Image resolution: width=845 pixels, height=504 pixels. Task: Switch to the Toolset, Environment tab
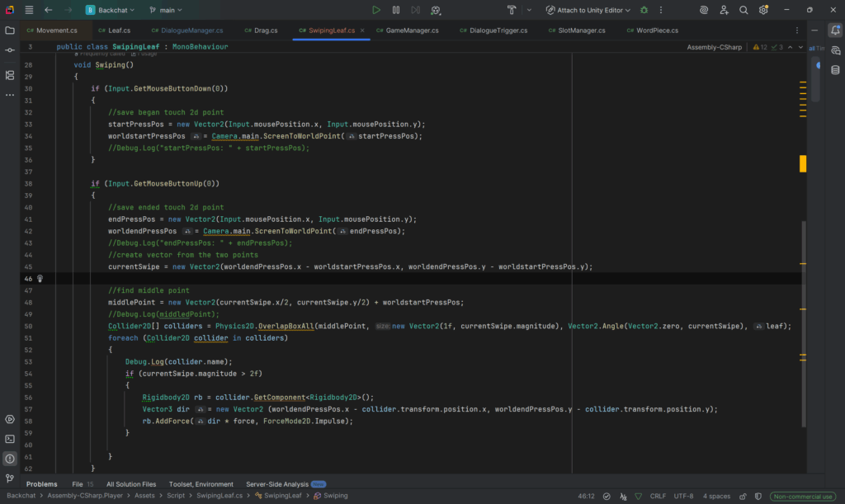click(x=201, y=484)
